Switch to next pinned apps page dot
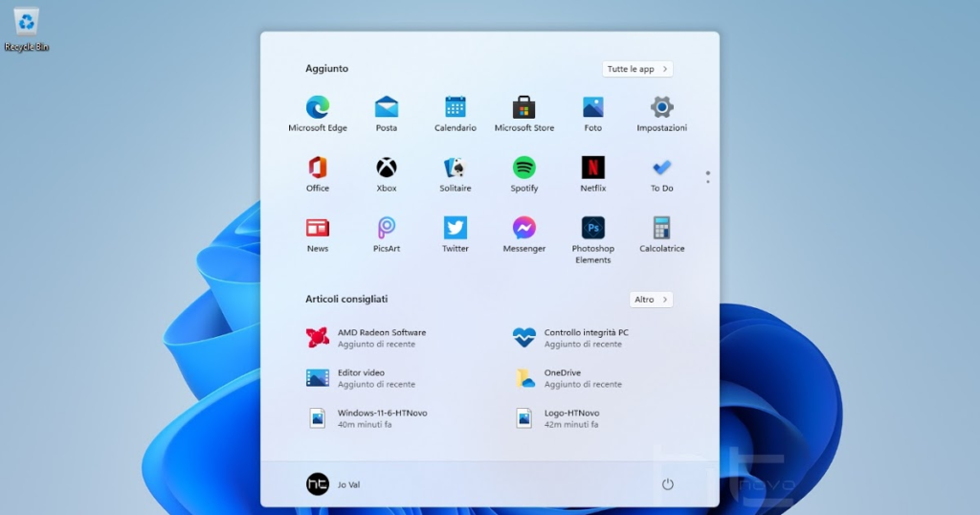 point(708,182)
